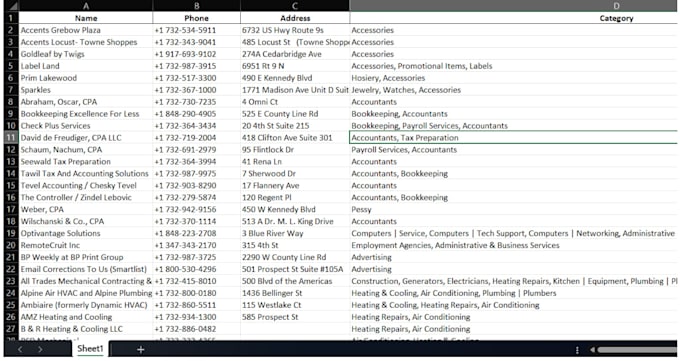Select phone cell +1 732-719-2004
This screenshot has height=361, width=680.
(x=196, y=138)
